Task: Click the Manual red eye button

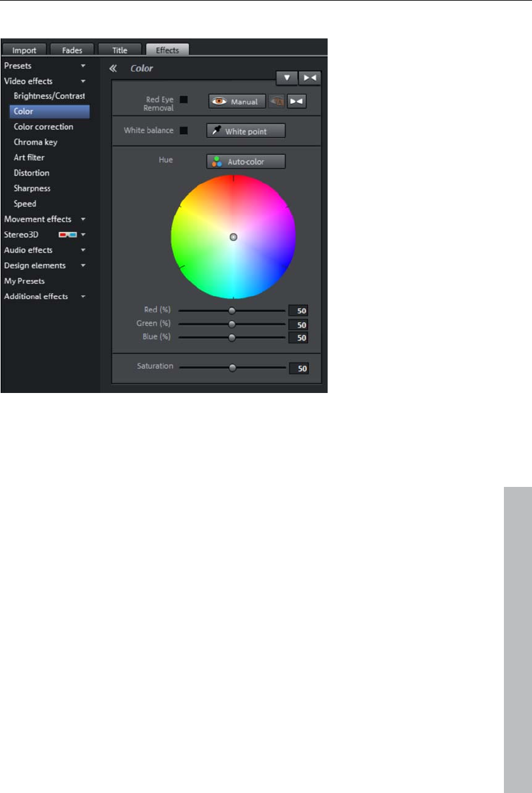Action: point(237,102)
